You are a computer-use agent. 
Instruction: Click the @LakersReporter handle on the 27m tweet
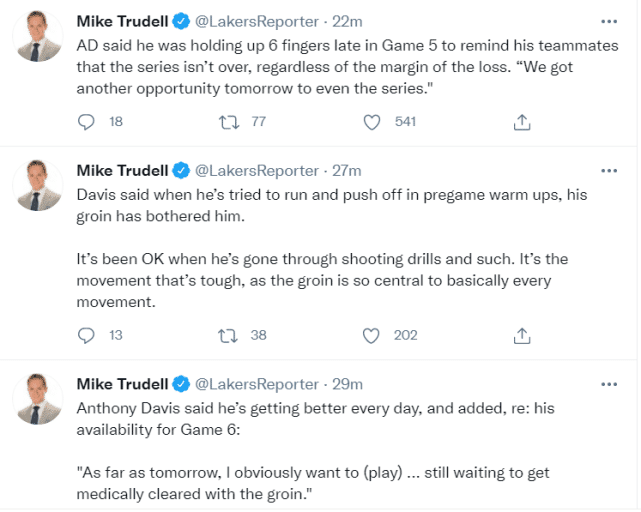pyautogui.click(x=254, y=171)
